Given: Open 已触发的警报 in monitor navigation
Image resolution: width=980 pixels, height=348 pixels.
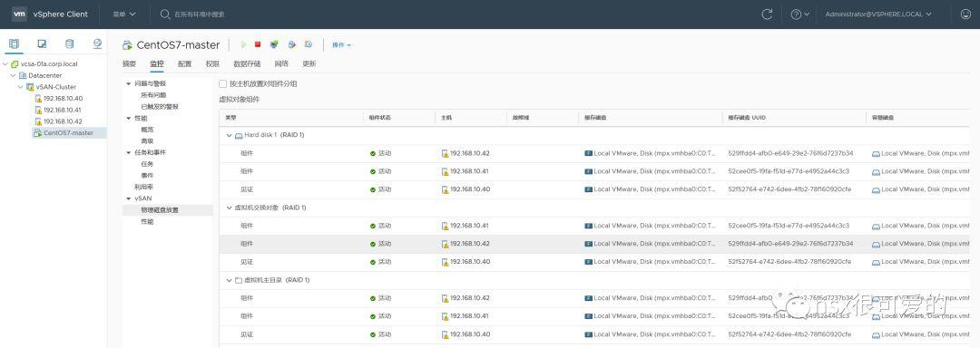Looking at the screenshot, I should [160, 107].
